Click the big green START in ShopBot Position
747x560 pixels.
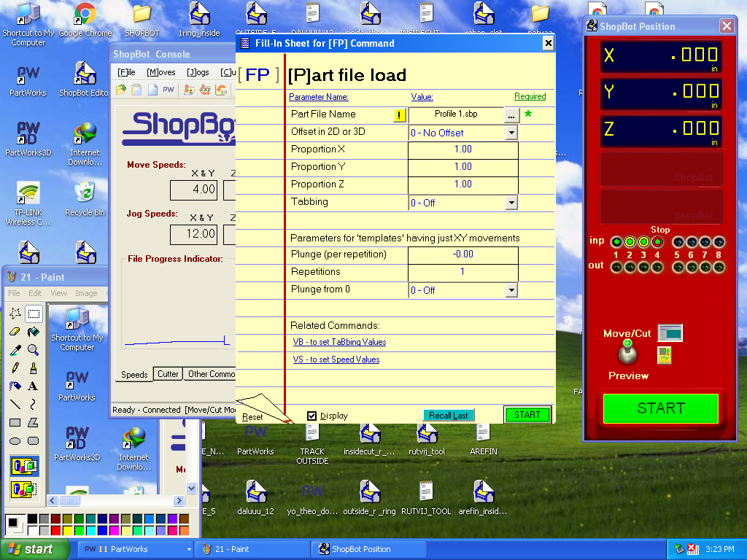(x=661, y=408)
